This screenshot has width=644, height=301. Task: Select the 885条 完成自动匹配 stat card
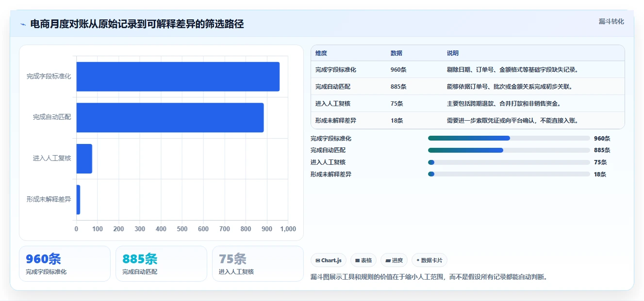coord(161,264)
